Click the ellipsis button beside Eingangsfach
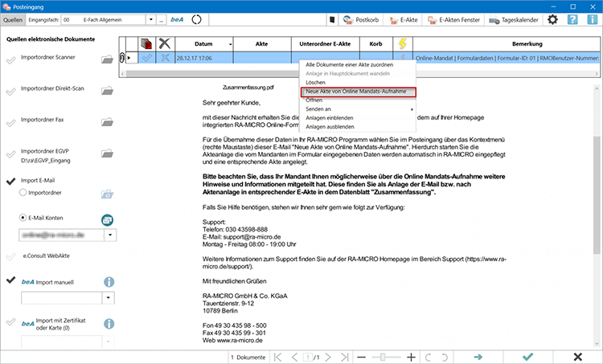 161,19
